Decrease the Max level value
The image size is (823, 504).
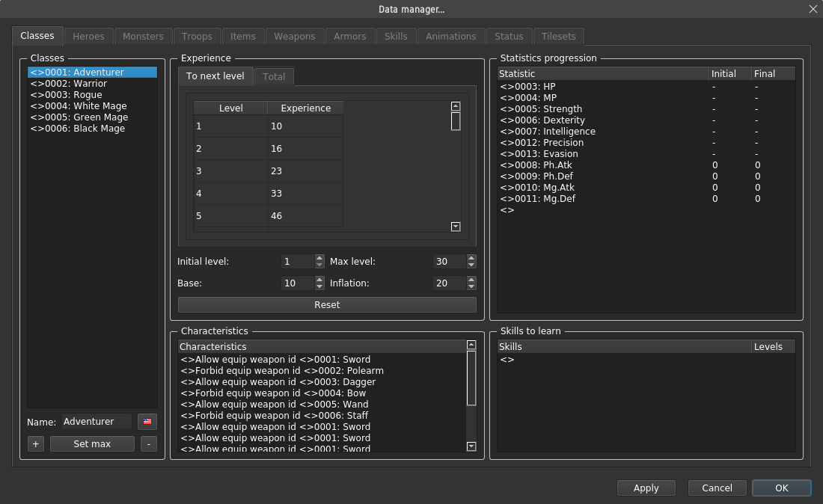click(471, 265)
